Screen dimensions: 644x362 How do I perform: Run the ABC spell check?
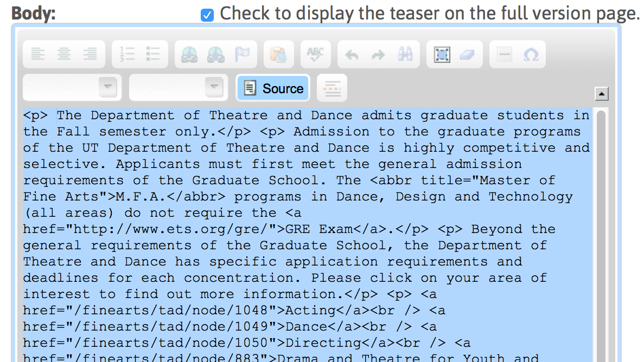coord(315,54)
